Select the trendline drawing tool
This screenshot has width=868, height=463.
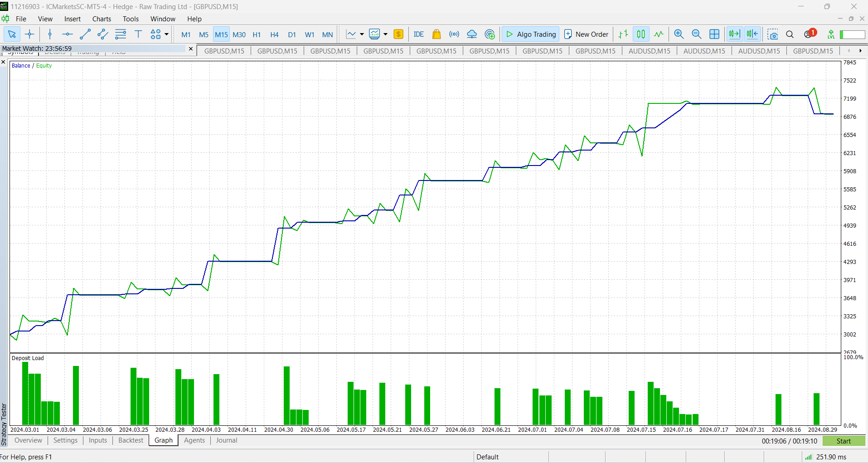85,34
